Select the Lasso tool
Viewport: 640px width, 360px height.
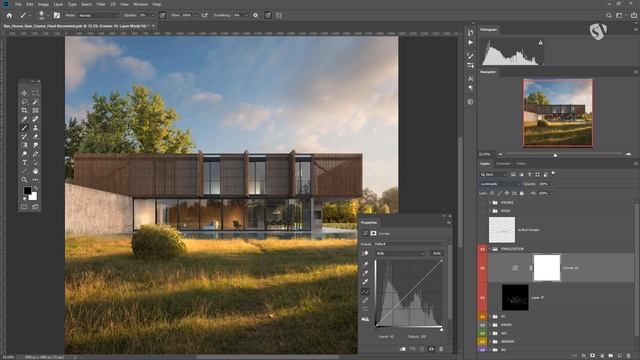(24, 102)
